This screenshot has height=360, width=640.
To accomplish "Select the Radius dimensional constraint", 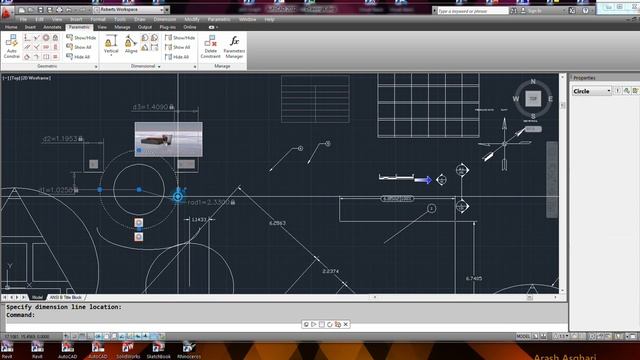I will tap(145, 38).
